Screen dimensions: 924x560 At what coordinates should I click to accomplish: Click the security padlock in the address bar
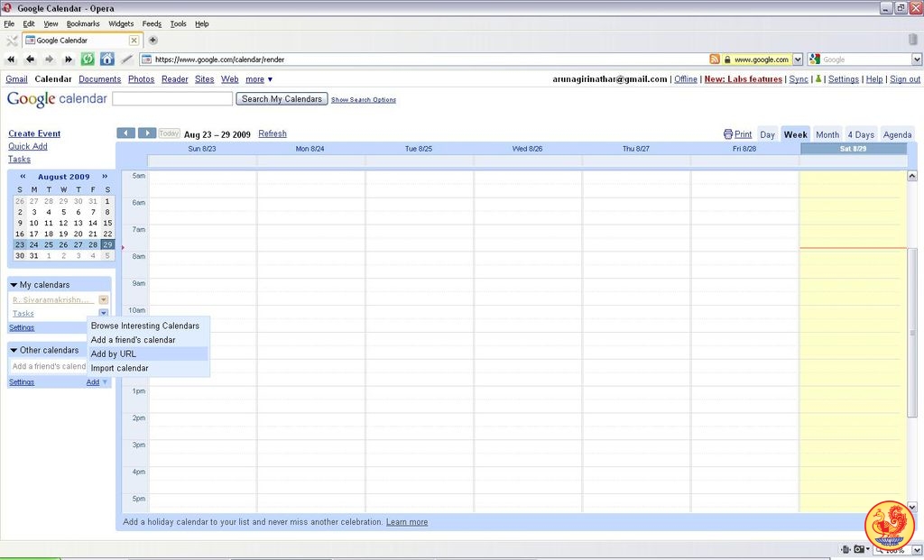pyautogui.click(x=727, y=60)
